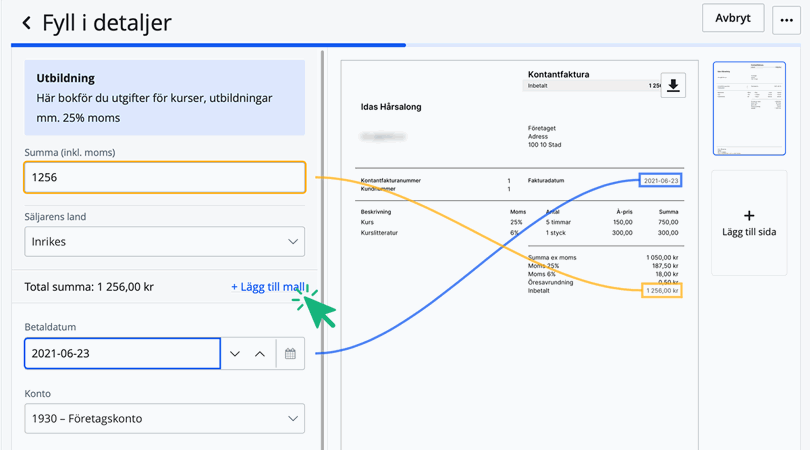Click the Idas Hårsalong heading in the preview
Screen dimensions: 810x450
pos(391,106)
